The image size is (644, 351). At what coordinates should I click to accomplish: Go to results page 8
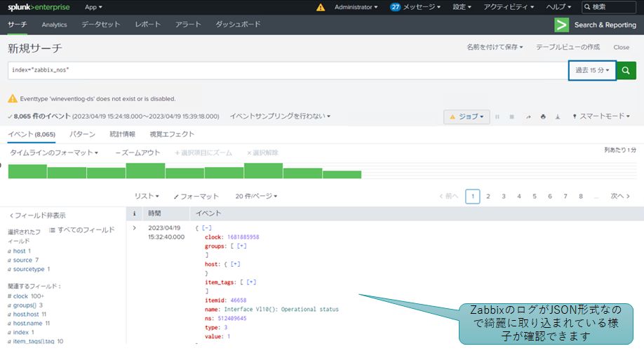click(581, 197)
